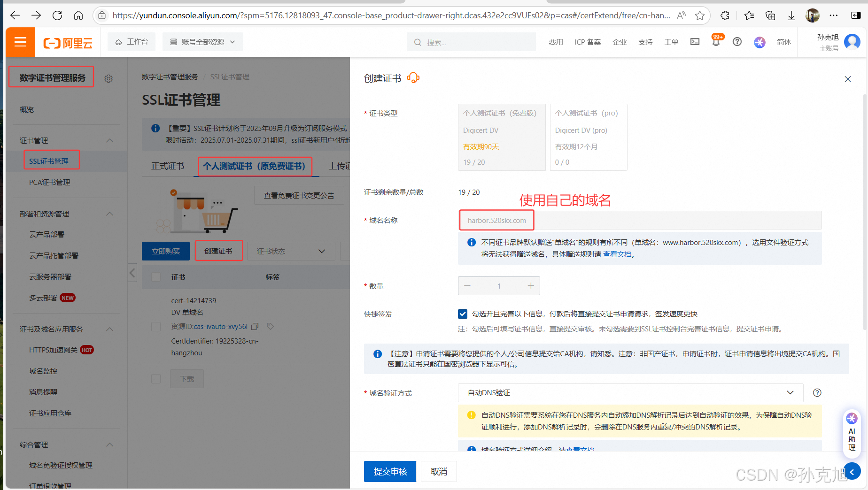Open SSL证书管理 in sidebar
This screenshot has width=868, height=490.
[49, 161]
